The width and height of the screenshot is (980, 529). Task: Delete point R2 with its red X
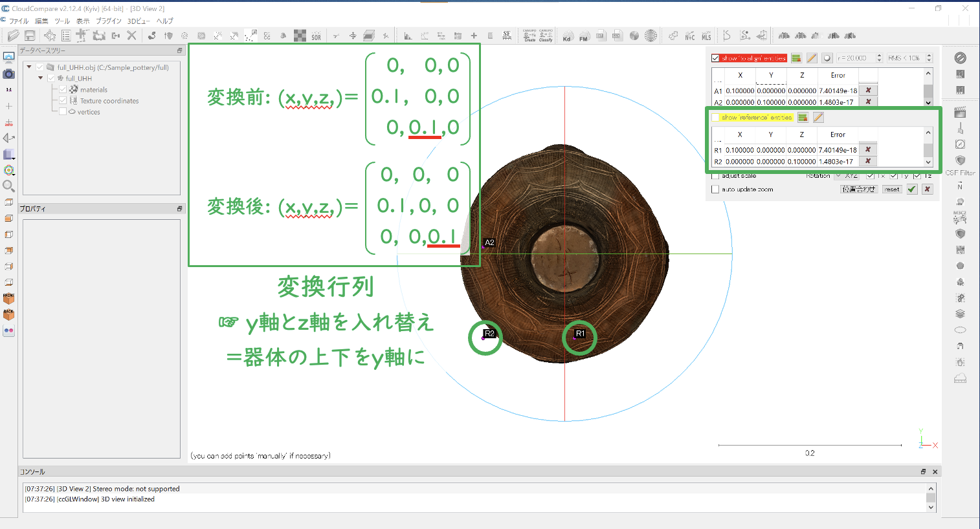click(868, 161)
